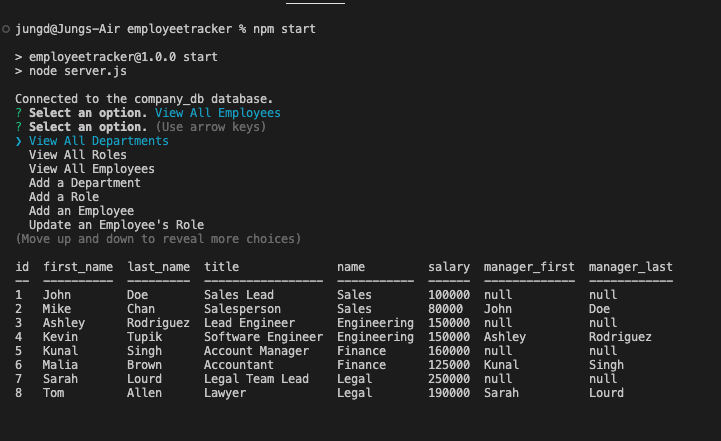Screen dimensions: 721x441
Task: Click the 'Account Manager' title cell
Action: [x=256, y=351]
